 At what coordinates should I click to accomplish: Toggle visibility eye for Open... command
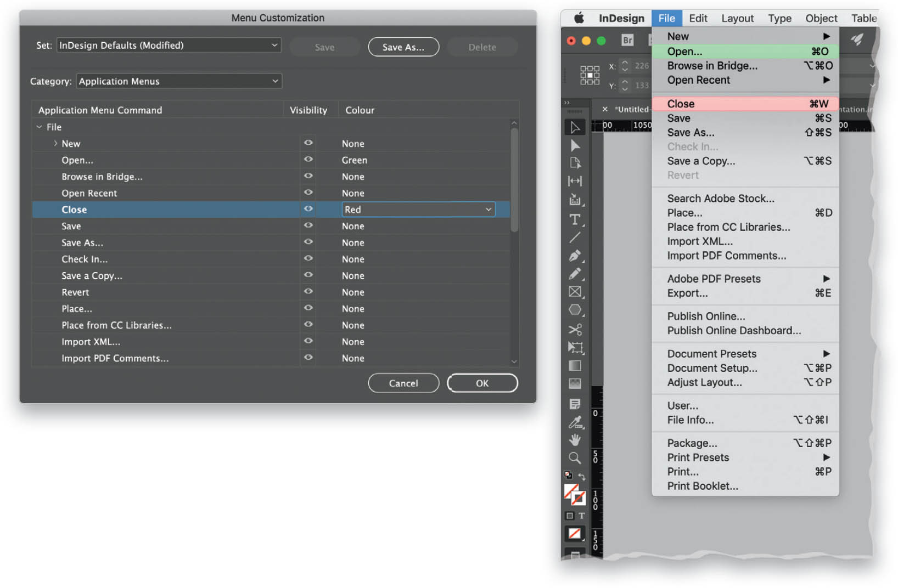pos(308,159)
